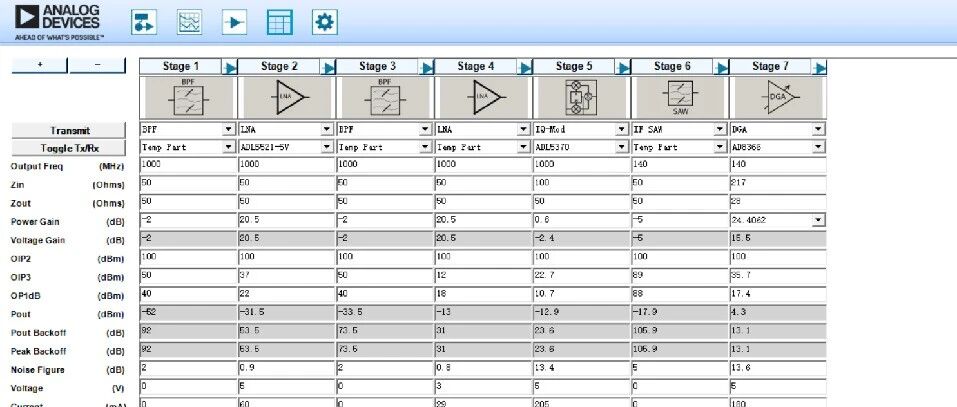Open Stage 7 DGA type dropdown
957x407 pixels.
pyautogui.click(x=818, y=129)
